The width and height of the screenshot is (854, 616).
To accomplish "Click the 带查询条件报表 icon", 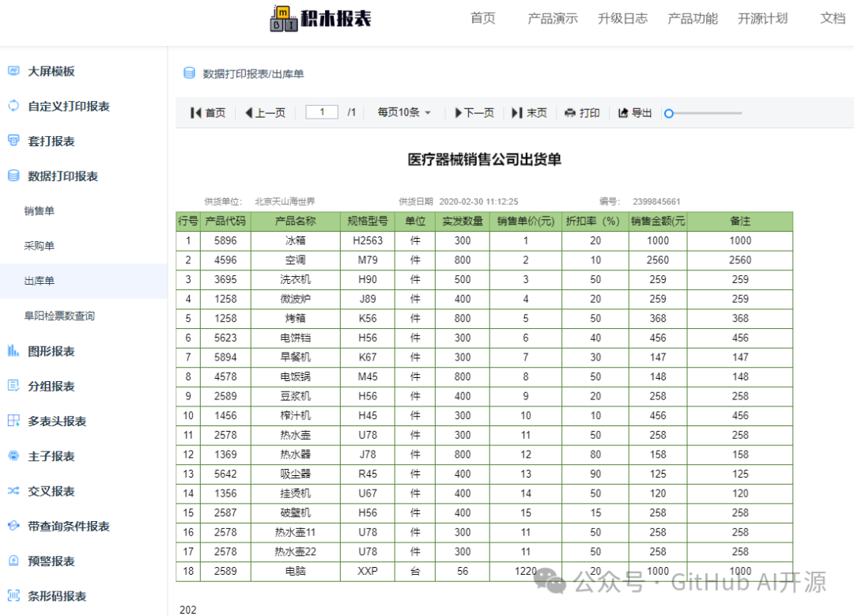I will (x=13, y=526).
